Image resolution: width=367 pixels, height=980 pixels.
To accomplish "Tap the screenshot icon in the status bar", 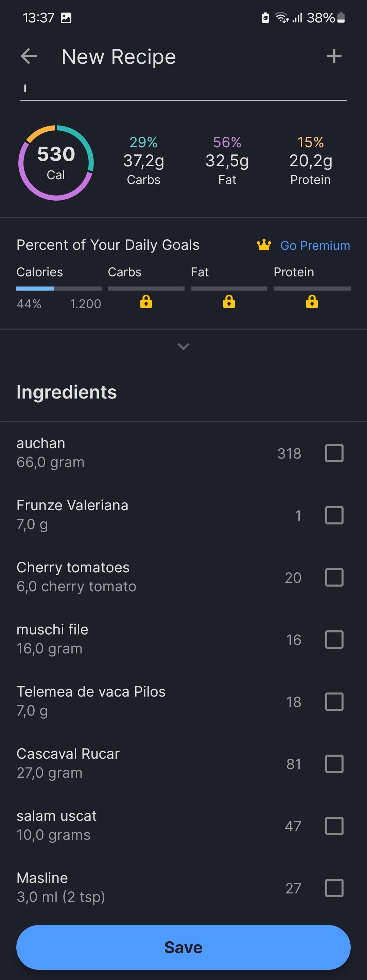I will [66, 18].
